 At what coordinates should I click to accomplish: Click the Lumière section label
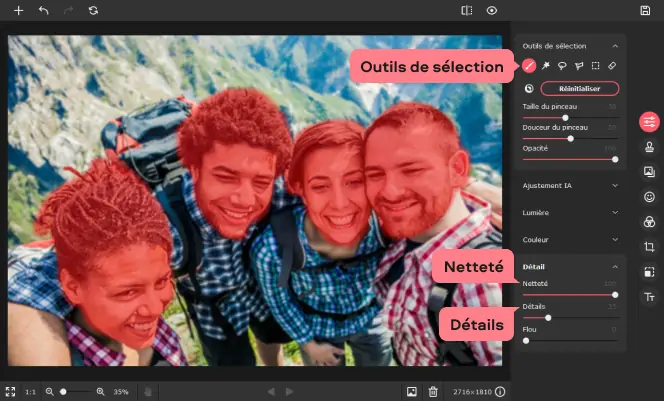[x=536, y=213]
